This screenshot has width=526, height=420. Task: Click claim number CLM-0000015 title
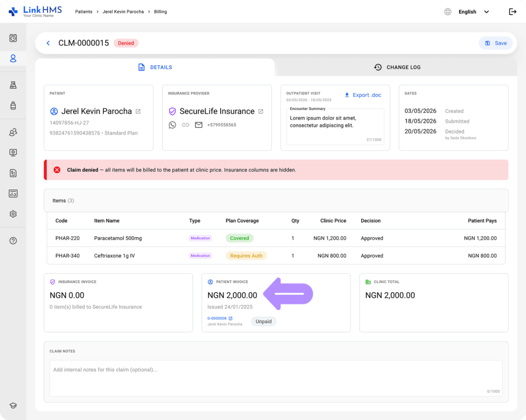(84, 43)
